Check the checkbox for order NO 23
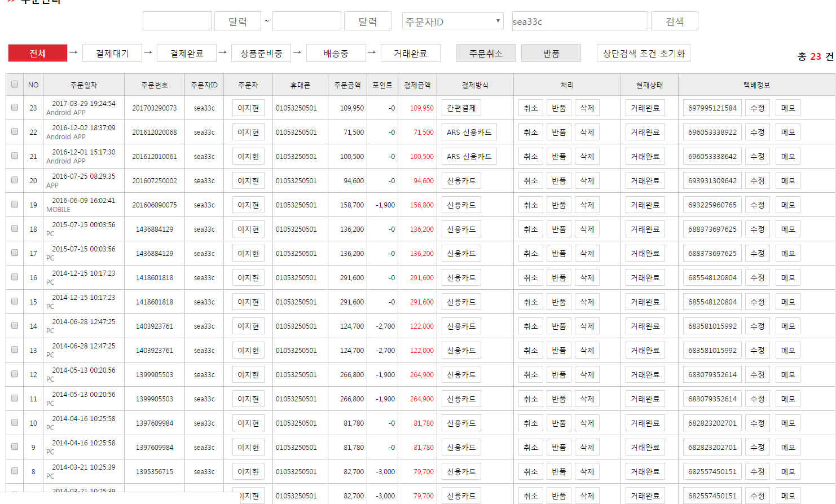 point(15,107)
